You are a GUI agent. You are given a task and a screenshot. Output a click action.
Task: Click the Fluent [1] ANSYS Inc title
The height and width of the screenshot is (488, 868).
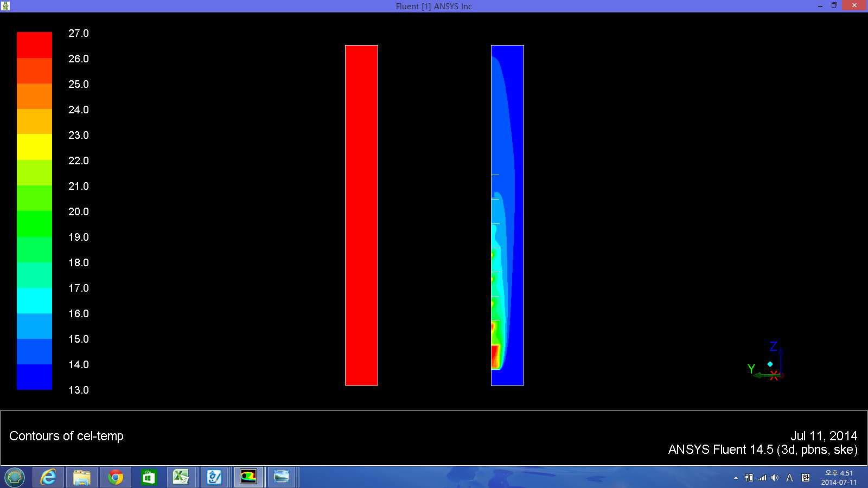pyautogui.click(x=433, y=7)
